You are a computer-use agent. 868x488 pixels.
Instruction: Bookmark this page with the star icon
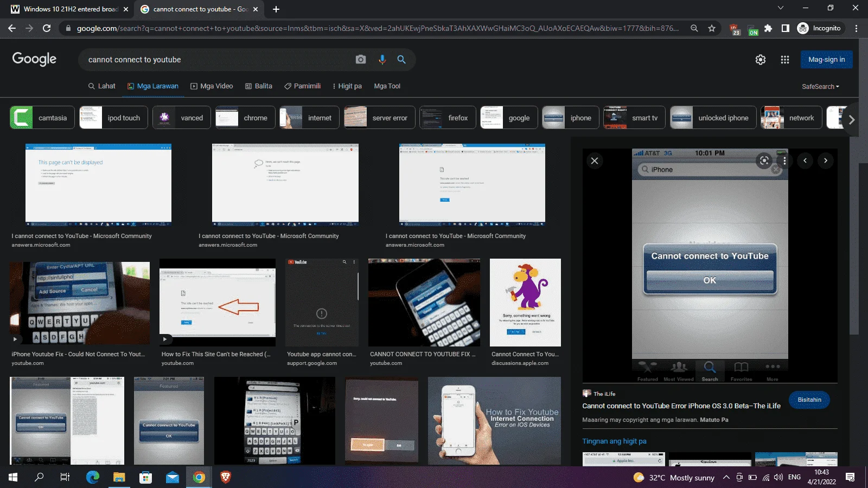712,28
